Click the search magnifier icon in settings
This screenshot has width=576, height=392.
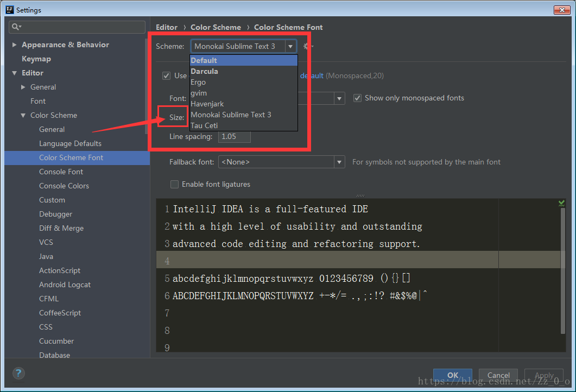coord(16,27)
